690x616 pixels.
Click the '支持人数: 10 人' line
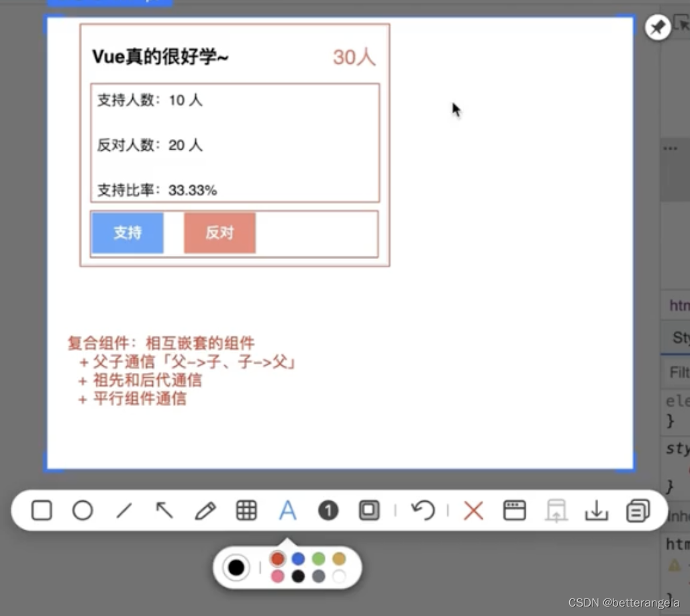click(150, 101)
